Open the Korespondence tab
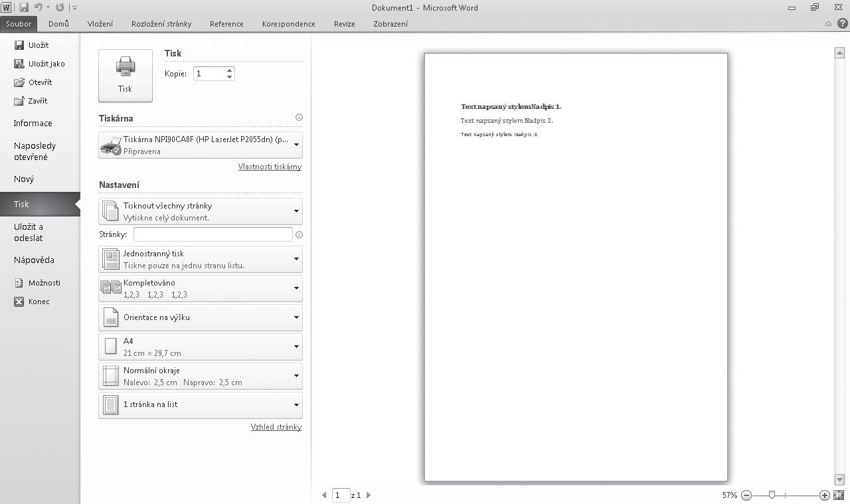Image resolution: width=850 pixels, height=504 pixels. tap(289, 24)
